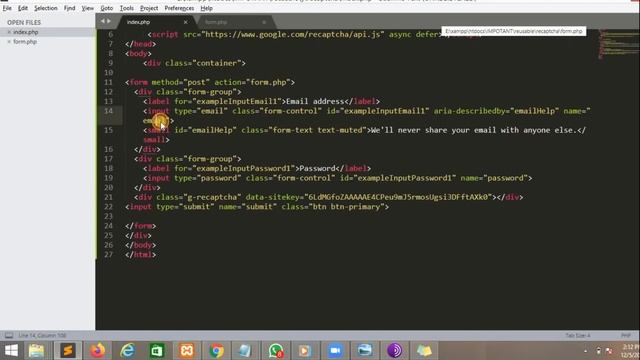
Task: Click 'btn btn-primary' class string
Action: [x=346, y=207]
